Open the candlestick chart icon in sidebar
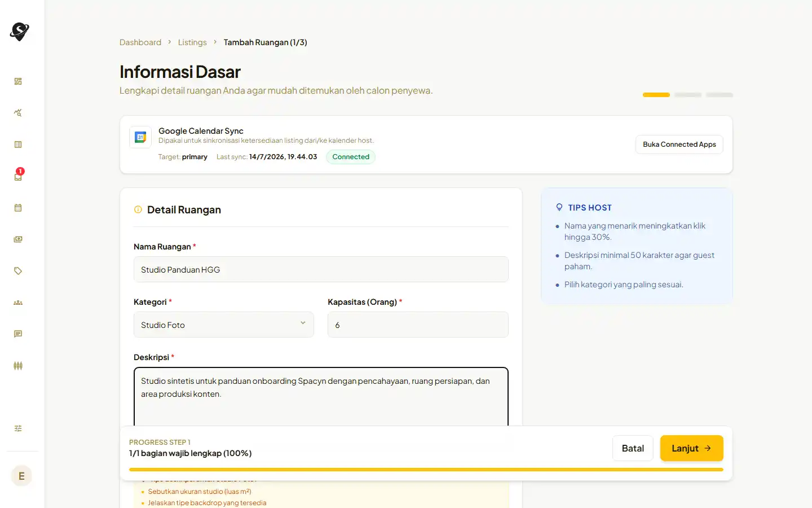Screen dimensions: 812x508 (18, 366)
